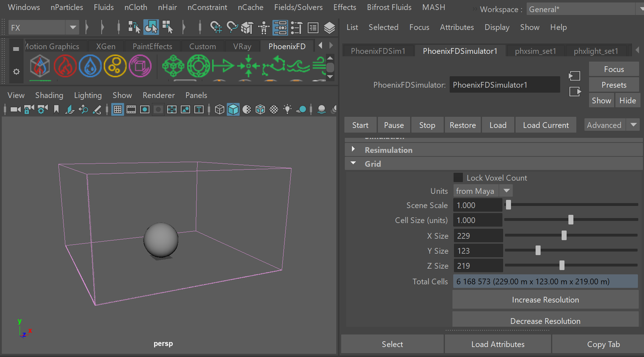Toggle the Channel Box list icon

(x=313, y=27)
